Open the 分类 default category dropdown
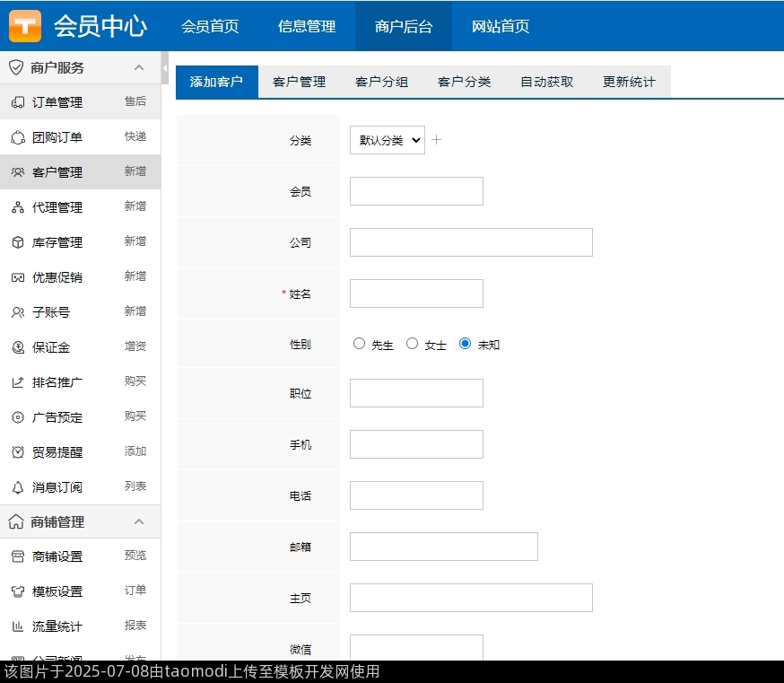This screenshot has width=784, height=683. coord(387,140)
